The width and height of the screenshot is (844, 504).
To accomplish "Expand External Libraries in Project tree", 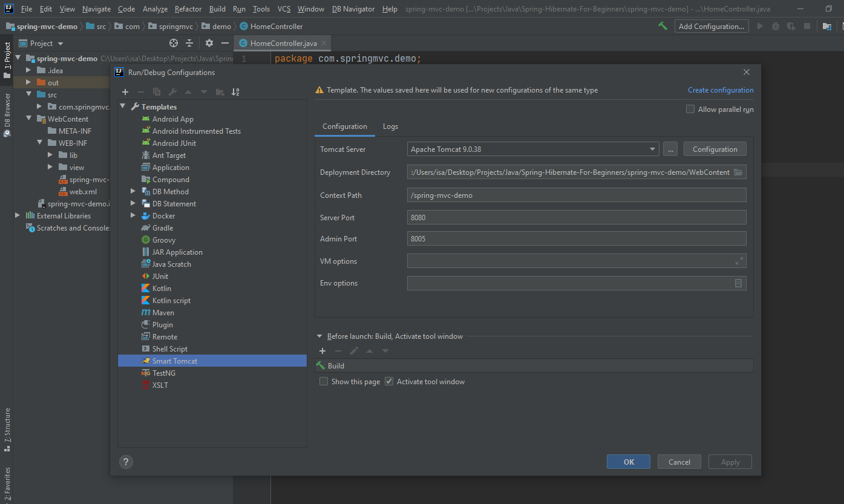I will point(17,216).
